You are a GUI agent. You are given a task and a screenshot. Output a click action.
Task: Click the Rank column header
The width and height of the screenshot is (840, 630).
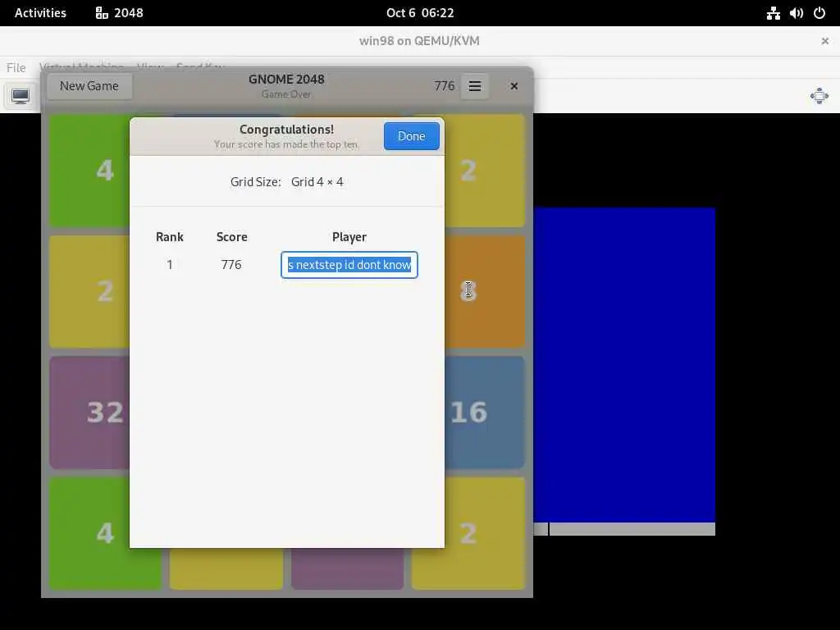point(170,237)
